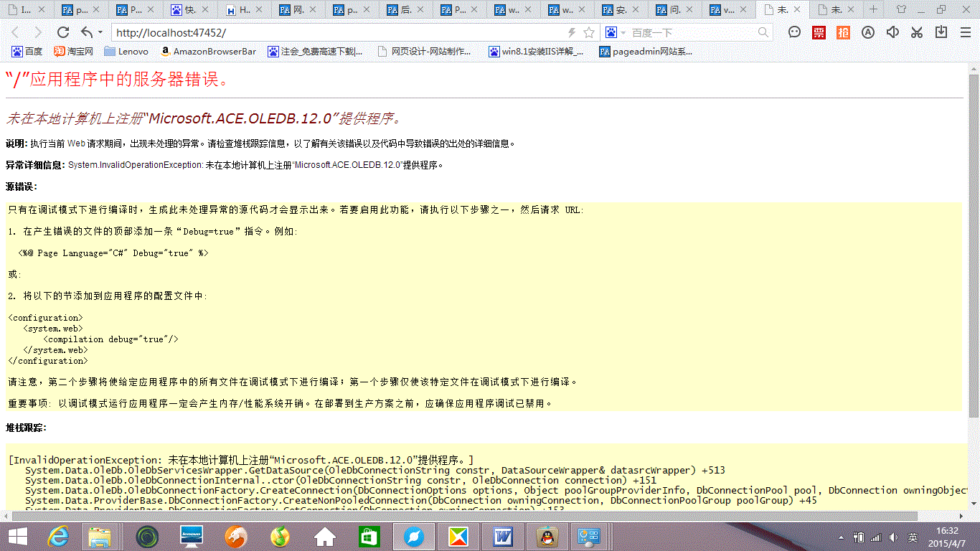Show hidden system tray icons
980x551 pixels.
pyautogui.click(x=841, y=537)
